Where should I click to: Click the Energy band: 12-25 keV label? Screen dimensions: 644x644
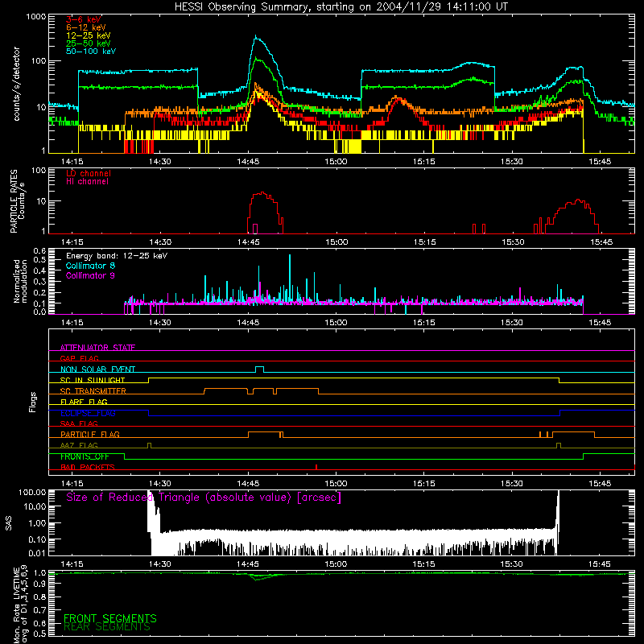coord(117,256)
